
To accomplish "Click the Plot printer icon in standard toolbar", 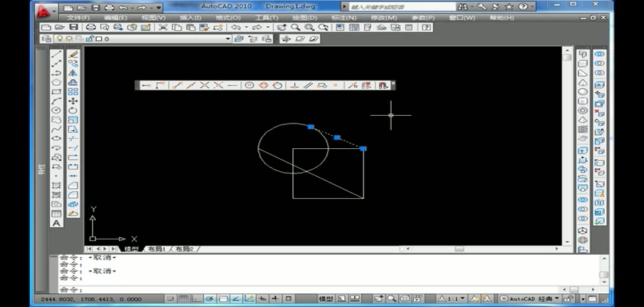I will tap(90, 27).
